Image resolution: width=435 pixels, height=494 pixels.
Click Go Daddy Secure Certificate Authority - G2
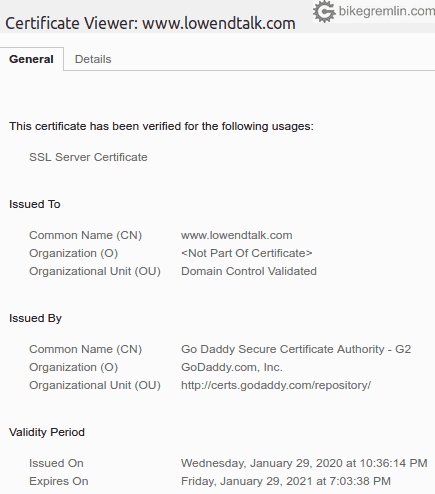296,349
